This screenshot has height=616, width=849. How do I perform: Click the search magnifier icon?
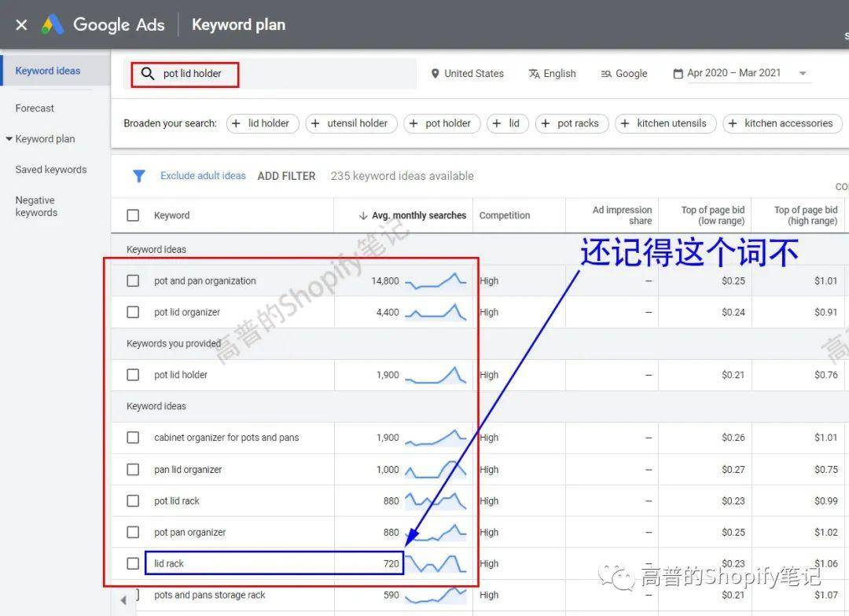point(147,74)
